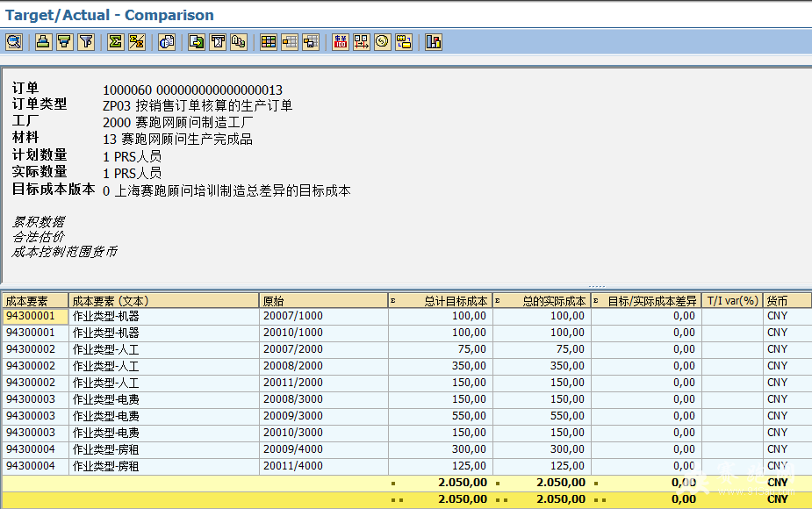Click the 总计目标成本 column header

click(x=440, y=301)
